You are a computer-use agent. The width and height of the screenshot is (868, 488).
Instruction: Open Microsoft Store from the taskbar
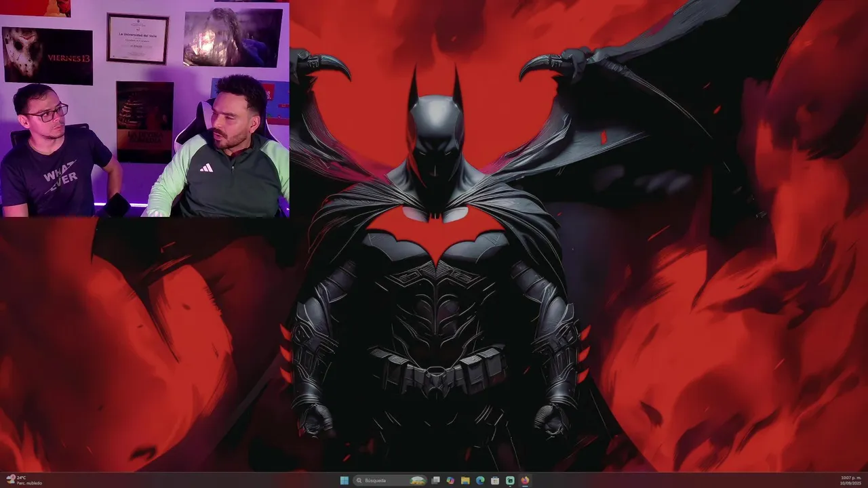point(495,481)
